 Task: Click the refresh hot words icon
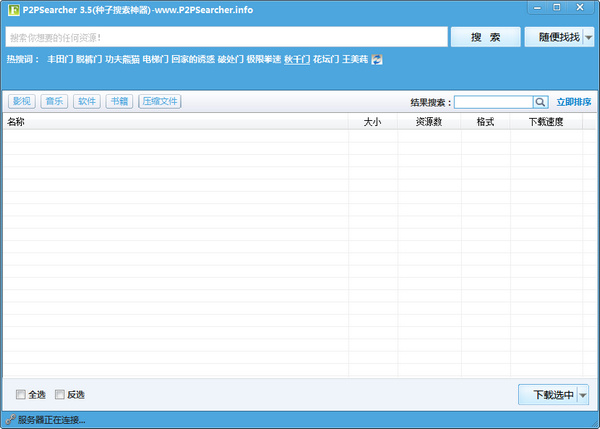click(x=377, y=60)
